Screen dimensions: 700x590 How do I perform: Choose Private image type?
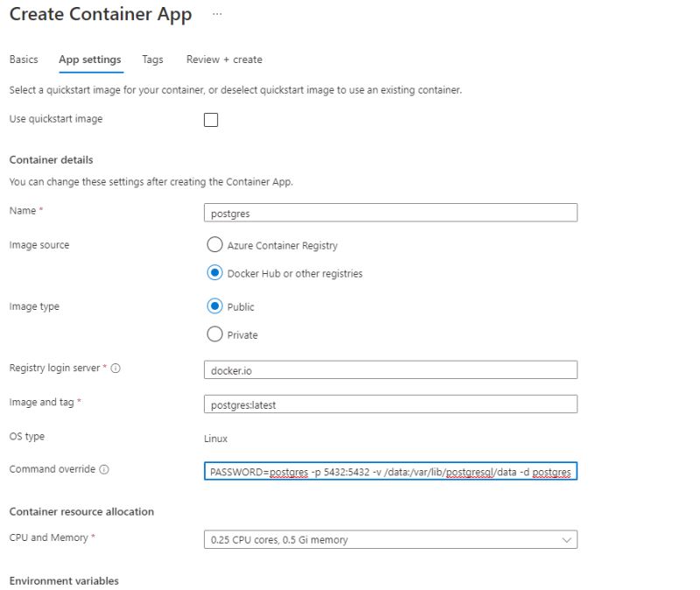coord(214,334)
